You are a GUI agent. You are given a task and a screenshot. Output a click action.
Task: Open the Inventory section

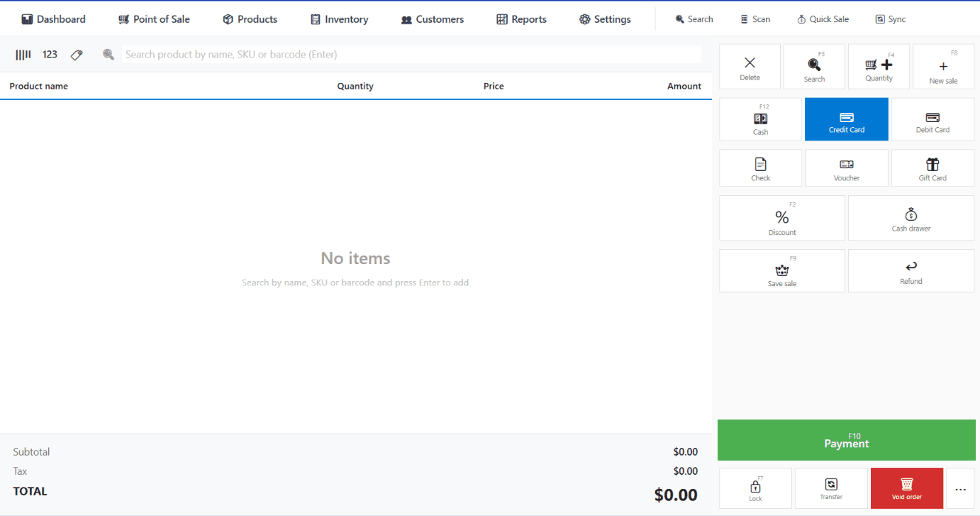pyautogui.click(x=339, y=19)
